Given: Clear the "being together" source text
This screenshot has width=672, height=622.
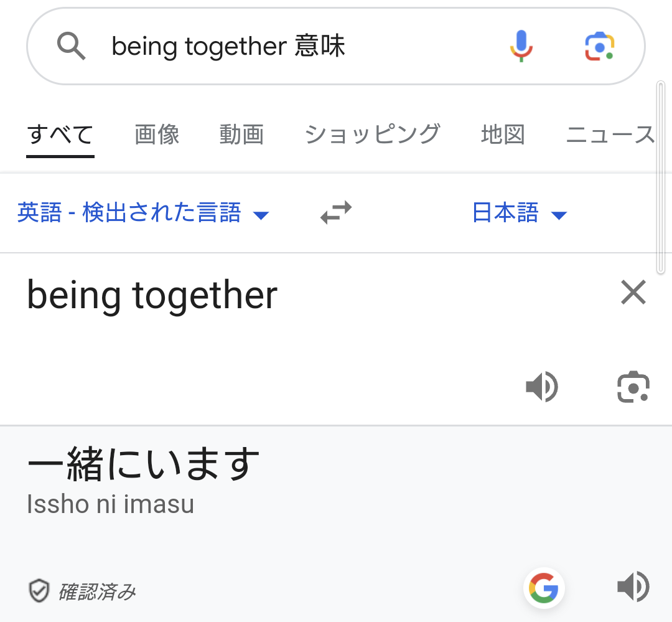Looking at the screenshot, I should point(633,293).
